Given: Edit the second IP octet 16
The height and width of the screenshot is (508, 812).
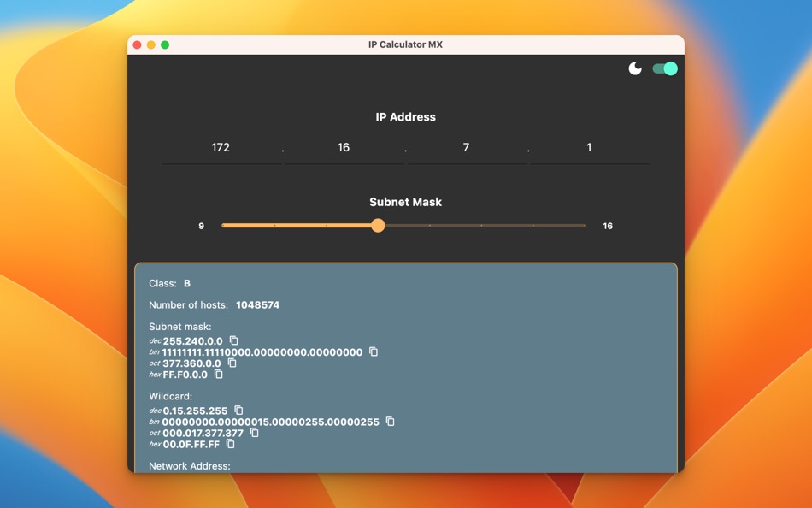Looking at the screenshot, I should 344,148.
